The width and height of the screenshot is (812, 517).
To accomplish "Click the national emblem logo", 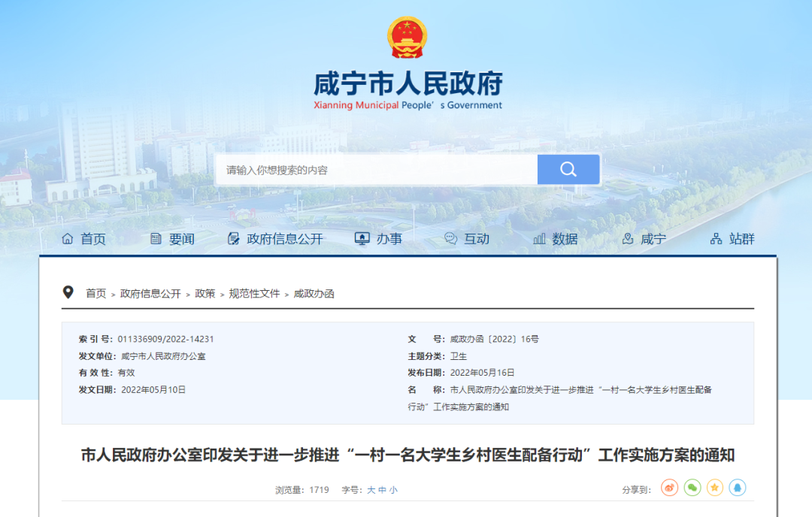I will coord(407,38).
